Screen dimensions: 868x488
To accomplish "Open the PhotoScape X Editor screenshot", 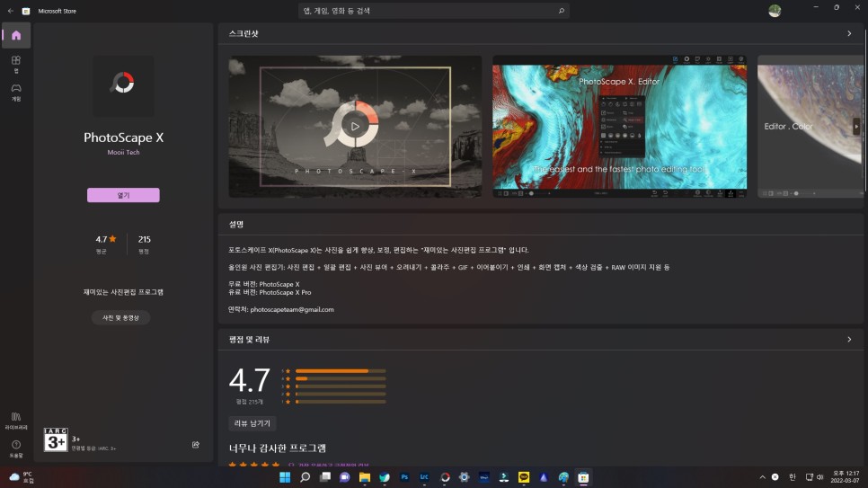I will 619,127.
